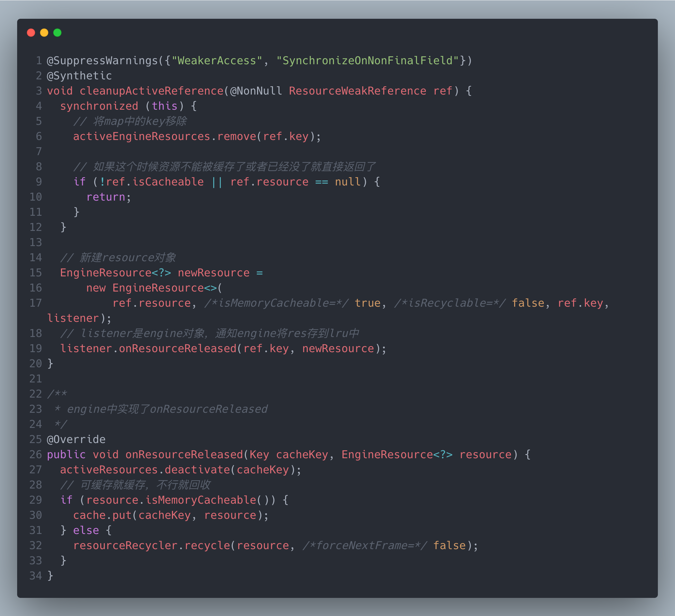
Task: Click the comment on line 18 about lru
Action: coord(210,333)
